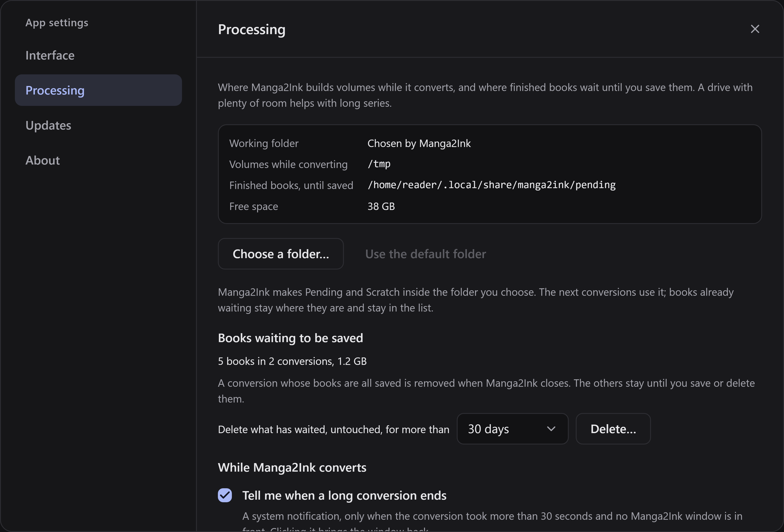Click Use the default folder
Screen dimensions: 784x532
(425, 254)
